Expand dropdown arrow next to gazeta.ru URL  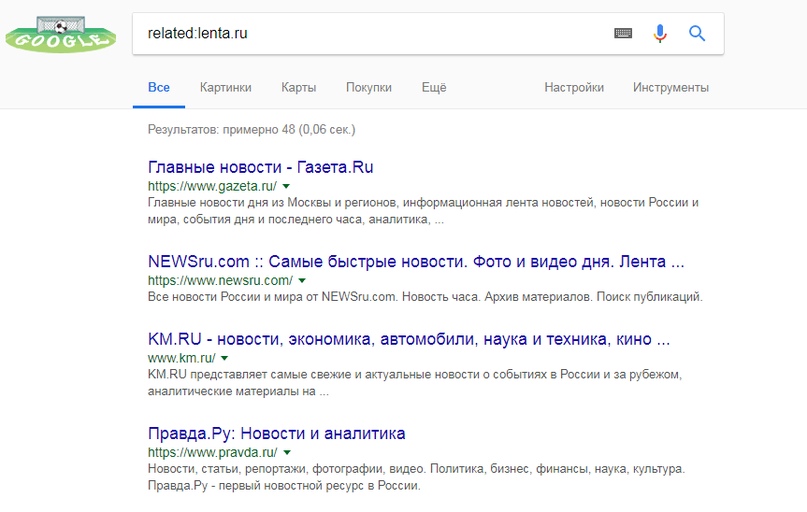[x=286, y=187]
